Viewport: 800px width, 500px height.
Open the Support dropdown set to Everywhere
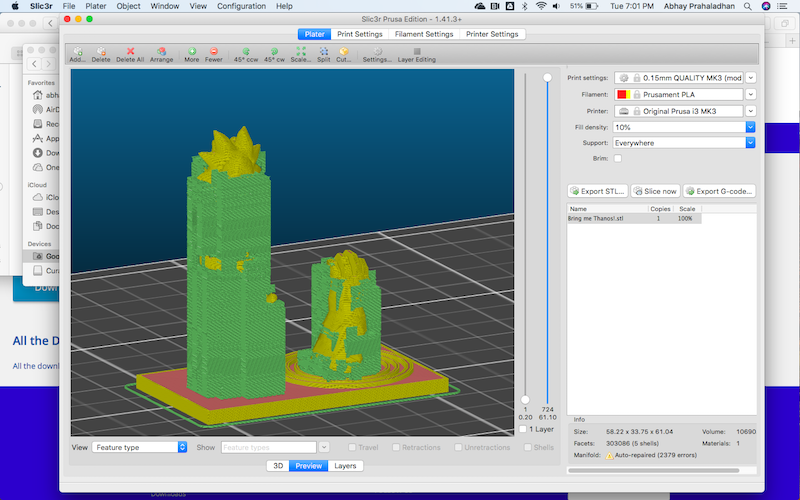(x=750, y=143)
